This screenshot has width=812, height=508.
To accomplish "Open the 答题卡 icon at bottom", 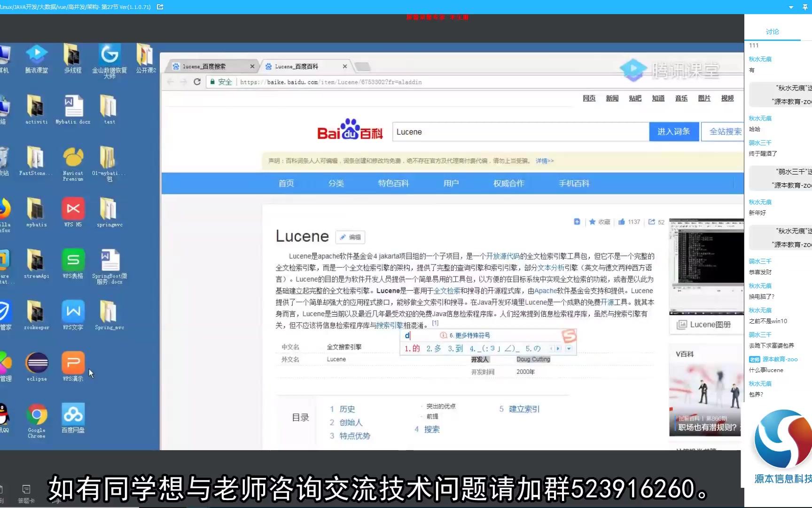I will point(26,494).
